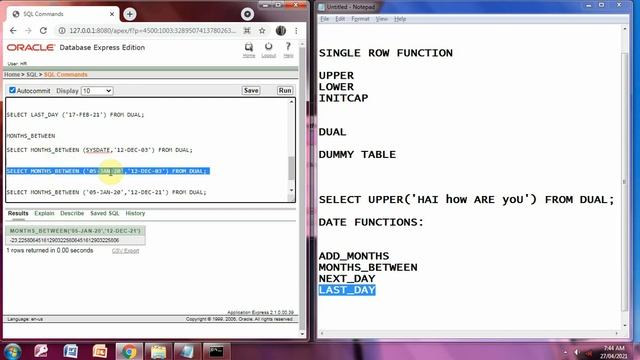Click the Run button
The image size is (640, 360).
(x=285, y=91)
